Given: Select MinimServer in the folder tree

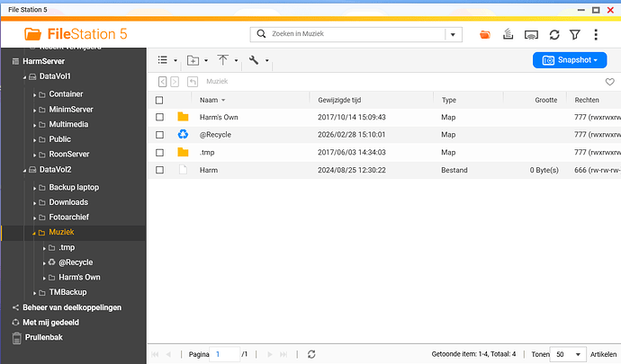Looking at the screenshot, I should click(71, 110).
